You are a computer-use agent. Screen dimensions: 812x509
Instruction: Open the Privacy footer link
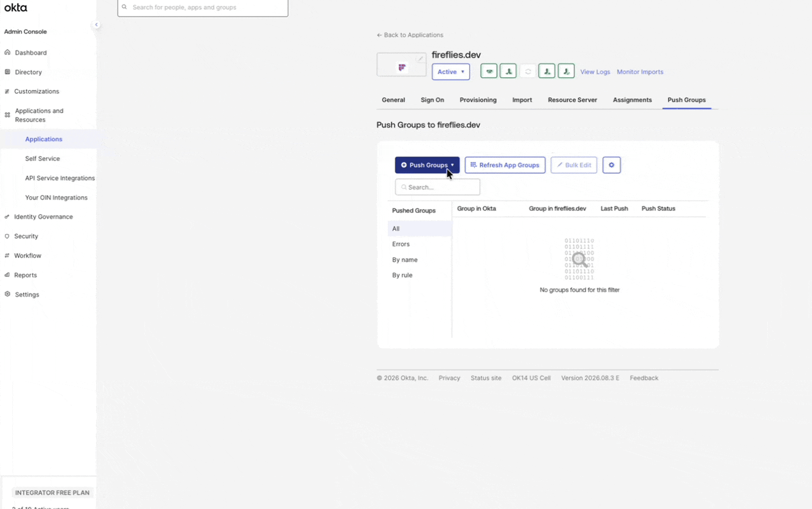point(449,378)
